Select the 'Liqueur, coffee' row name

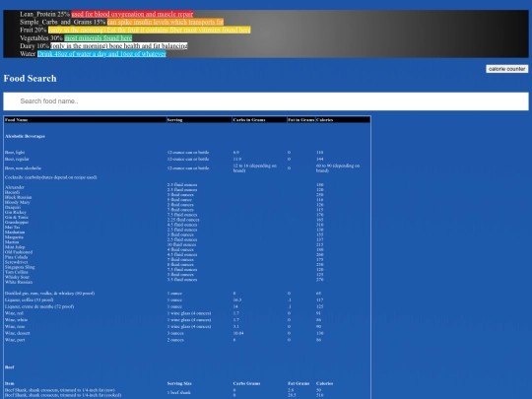pos(29,299)
